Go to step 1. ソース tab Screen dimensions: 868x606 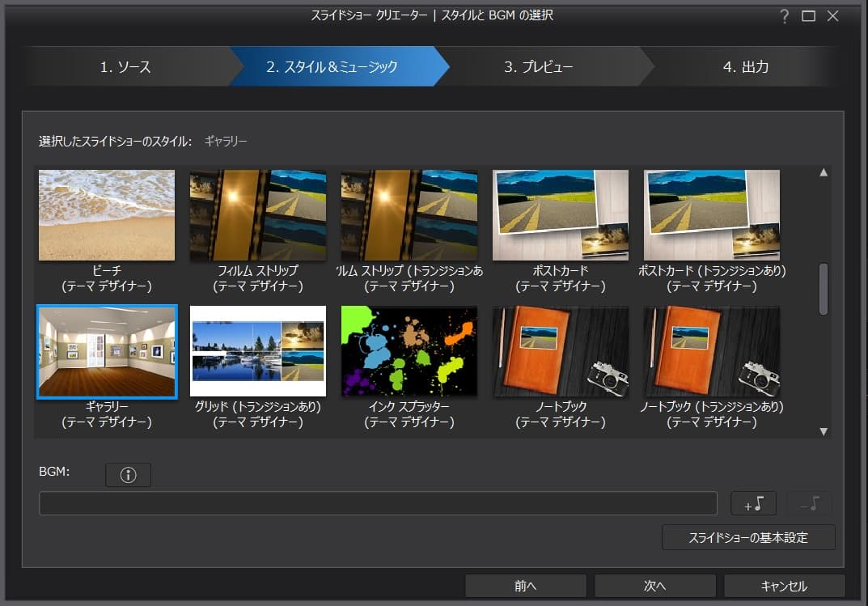click(x=125, y=66)
